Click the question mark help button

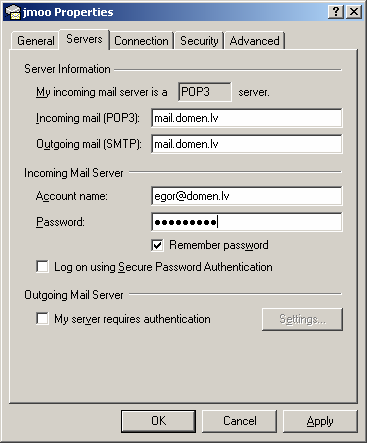pos(336,12)
